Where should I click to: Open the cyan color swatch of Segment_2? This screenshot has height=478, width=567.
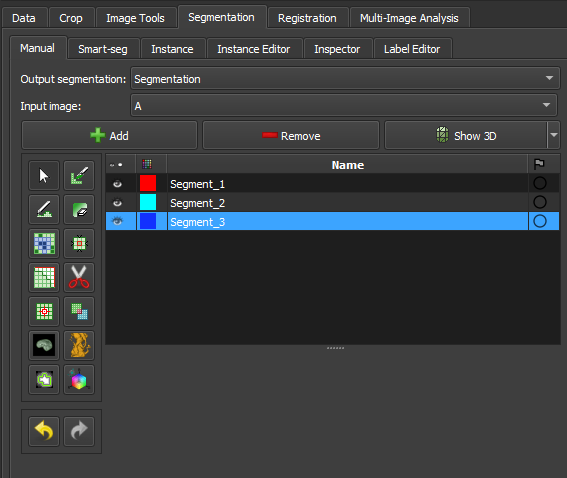148,202
